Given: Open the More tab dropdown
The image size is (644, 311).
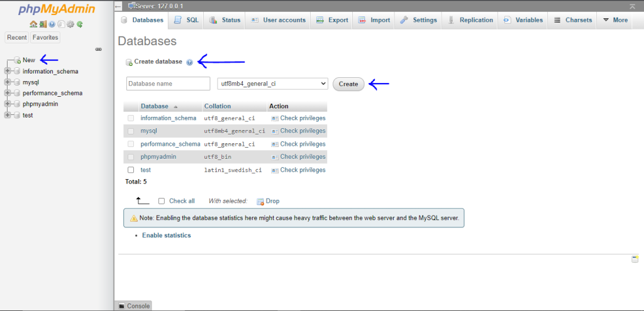Looking at the screenshot, I should tap(614, 20).
